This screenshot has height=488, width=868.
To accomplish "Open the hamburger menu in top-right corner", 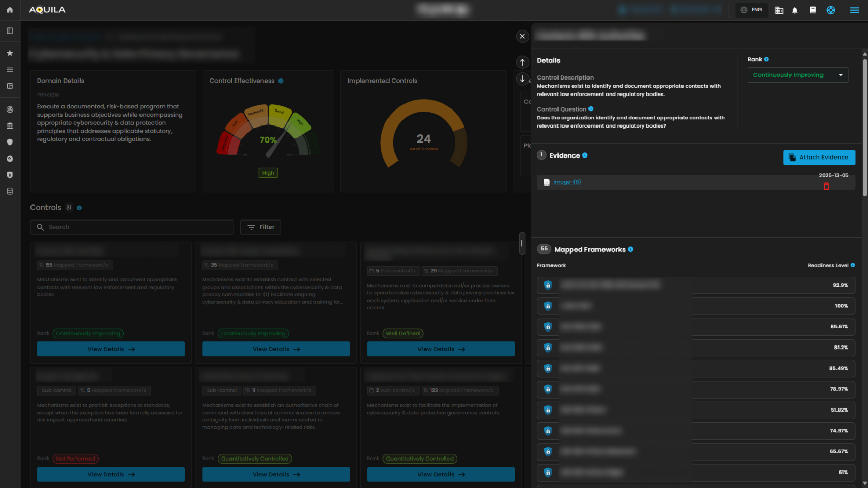I will pyautogui.click(x=855, y=10).
